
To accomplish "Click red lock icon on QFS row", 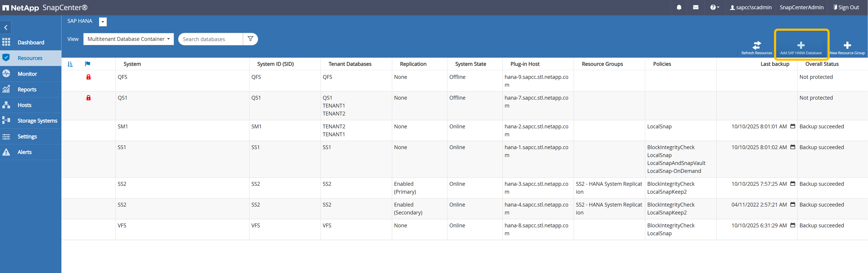I will (x=88, y=77).
